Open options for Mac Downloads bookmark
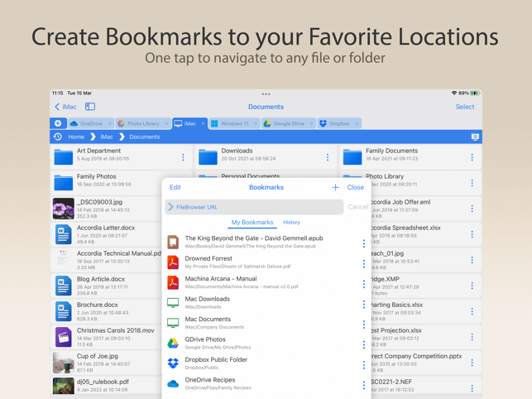This screenshot has height=399, width=532. (364, 304)
